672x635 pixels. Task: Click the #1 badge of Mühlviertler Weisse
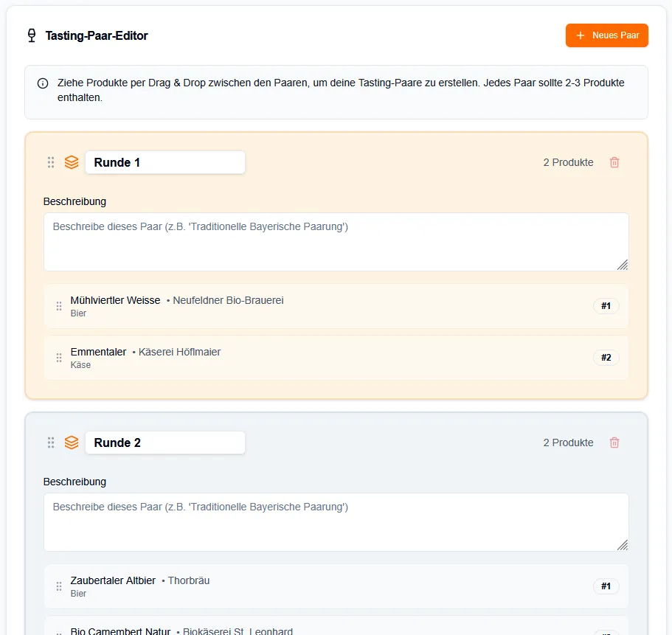[x=606, y=306]
